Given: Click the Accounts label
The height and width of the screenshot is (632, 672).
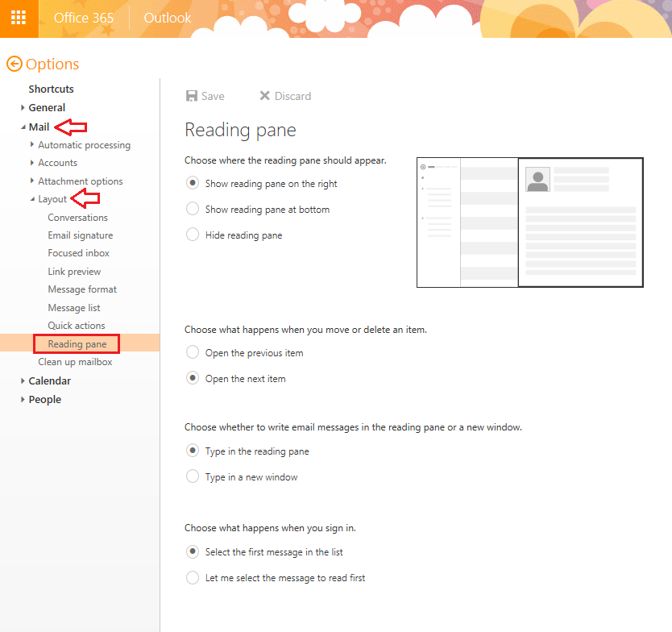Looking at the screenshot, I should click(x=57, y=163).
